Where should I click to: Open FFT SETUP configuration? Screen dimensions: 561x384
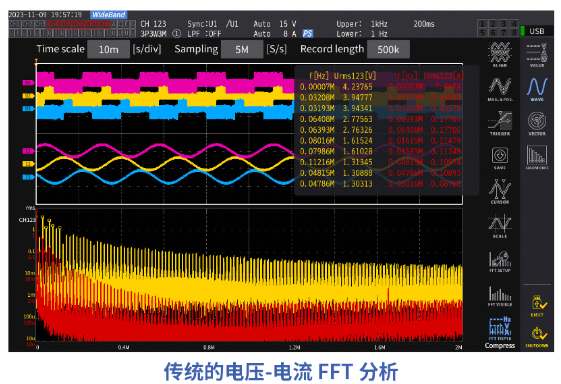[500, 261]
